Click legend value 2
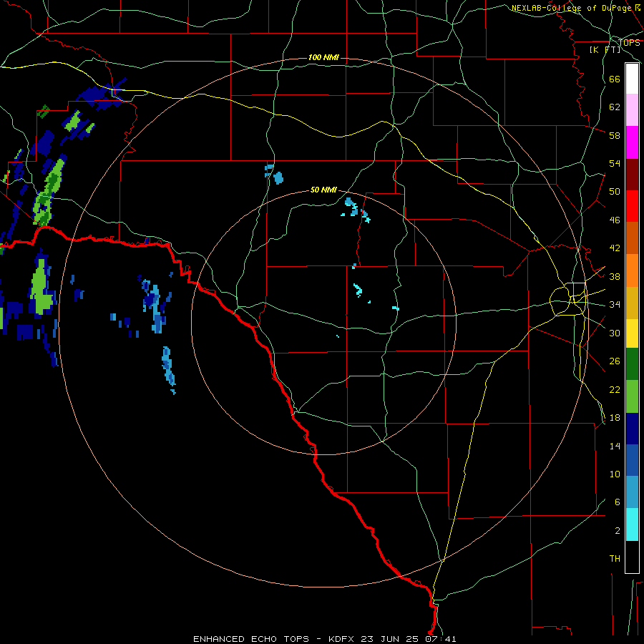The width and height of the screenshot is (644, 644). [x=618, y=531]
